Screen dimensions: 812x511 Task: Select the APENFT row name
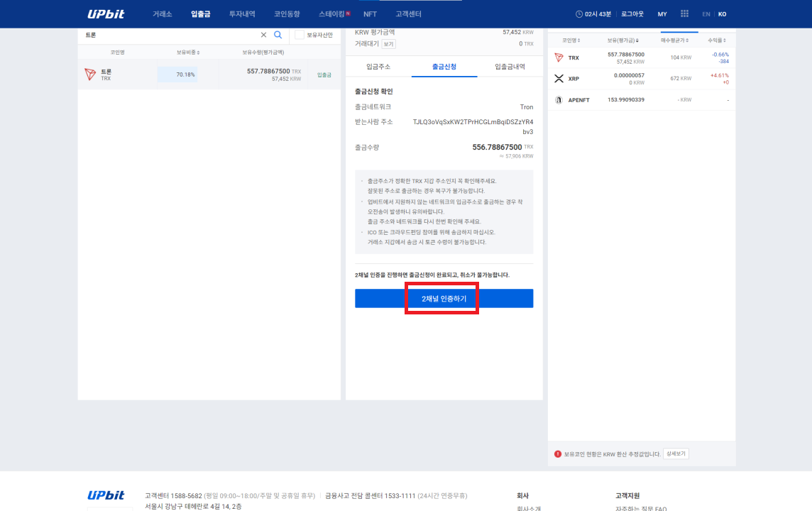click(x=578, y=100)
